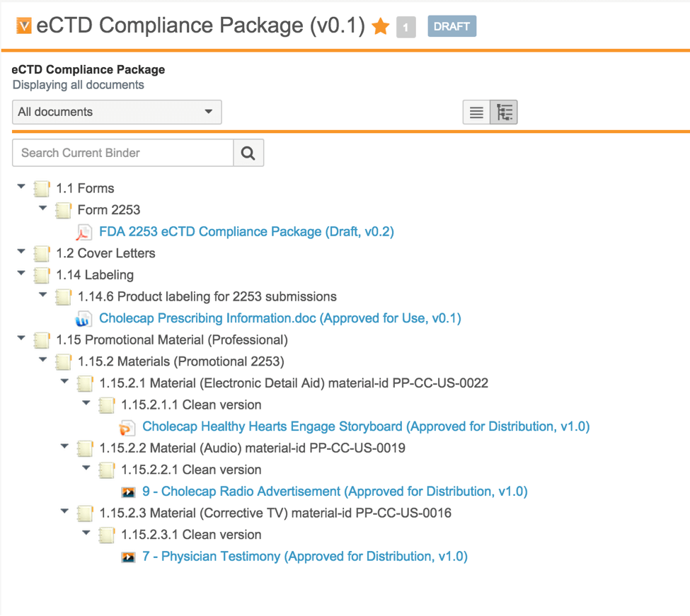Select 1.15.2.2 Material (Audio) section

(x=252, y=448)
